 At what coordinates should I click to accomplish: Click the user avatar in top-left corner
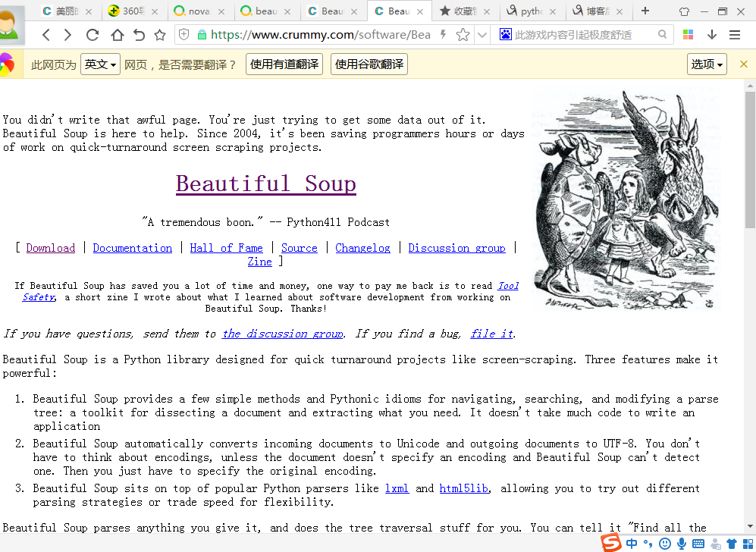click(x=10, y=25)
